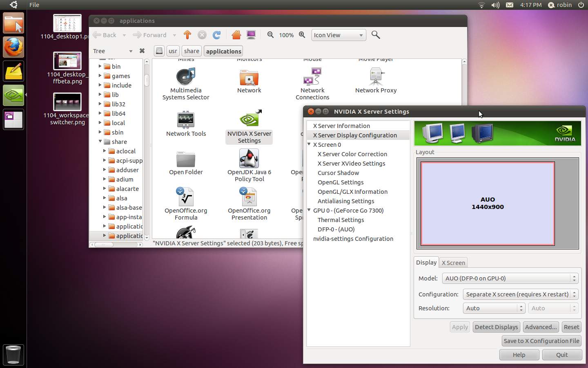Open the text editor launcher icon
The height and width of the screenshot is (368, 588).
(x=13, y=72)
